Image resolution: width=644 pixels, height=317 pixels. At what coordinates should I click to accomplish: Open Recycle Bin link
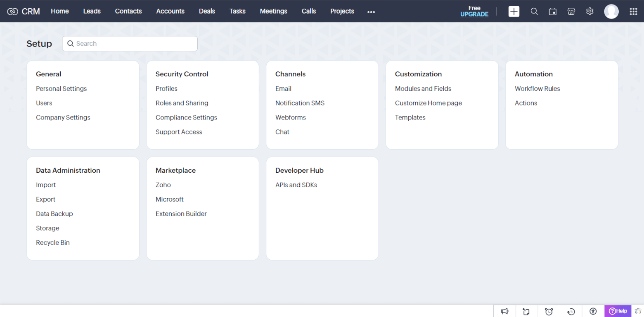click(x=53, y=243)
